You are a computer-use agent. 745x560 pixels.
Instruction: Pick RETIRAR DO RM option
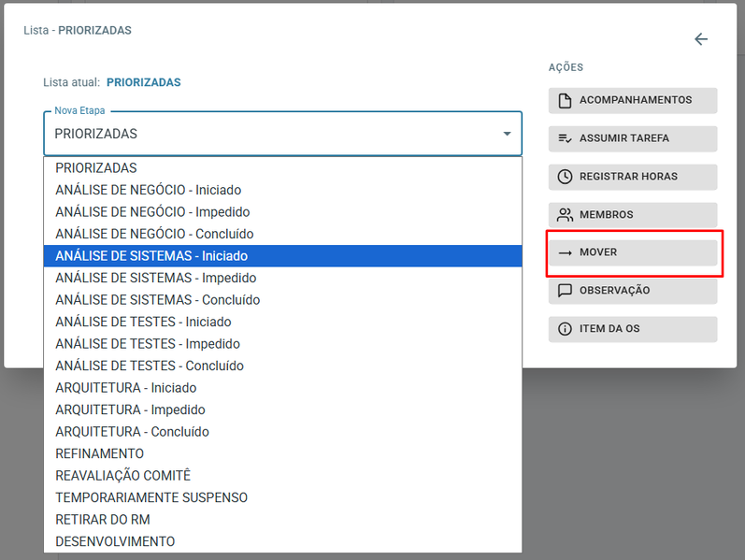(x=282, y=520)
